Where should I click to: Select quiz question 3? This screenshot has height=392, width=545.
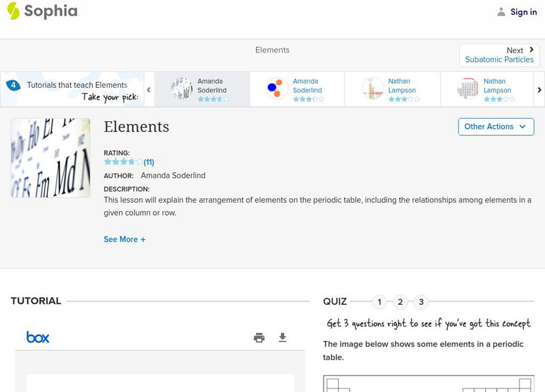[421, 301]
